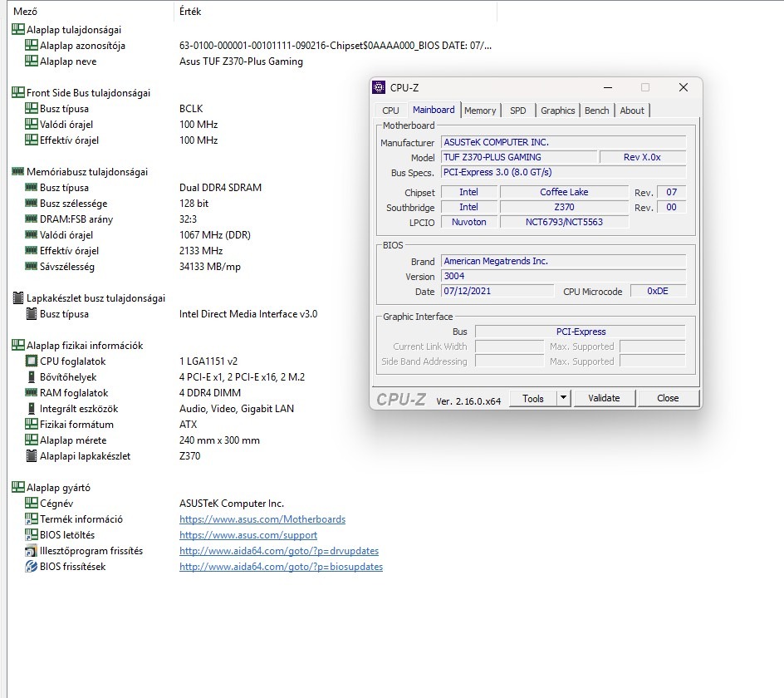This screenshot has height=698, width=784.
Task: Click the LPCIO NCT6793/NCT5563 field
Action: tap(564, 222)
